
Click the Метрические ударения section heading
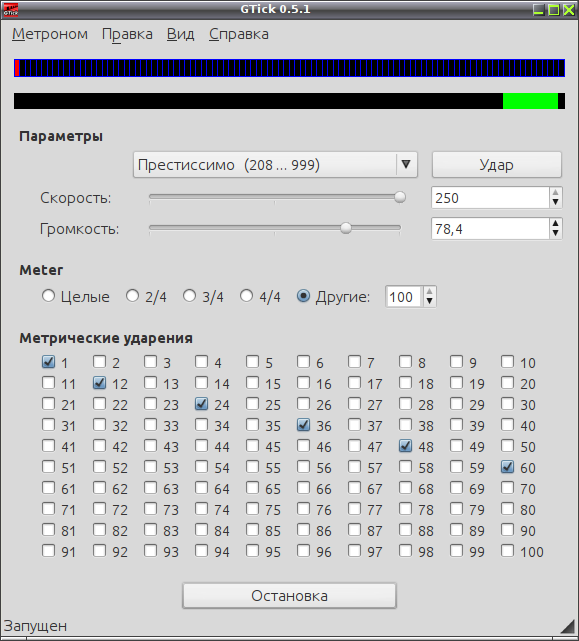pos(106,338)
